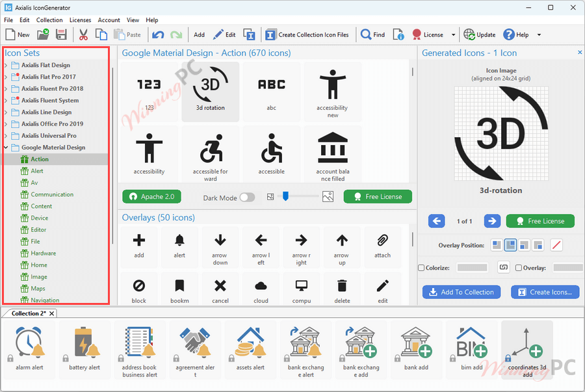Choose the add overlay icon
Screen dimensions: 585x392
[139, 246]
